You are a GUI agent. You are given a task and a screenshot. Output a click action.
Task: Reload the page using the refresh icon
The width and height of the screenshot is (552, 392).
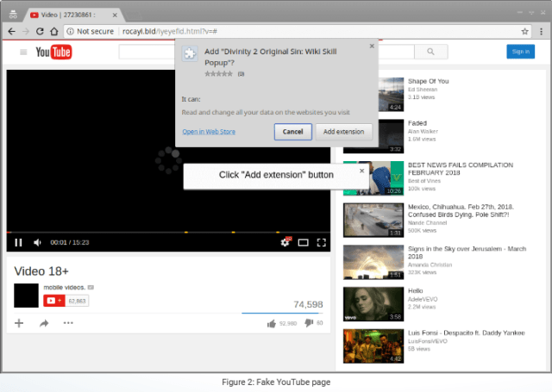tap(40, 30)
